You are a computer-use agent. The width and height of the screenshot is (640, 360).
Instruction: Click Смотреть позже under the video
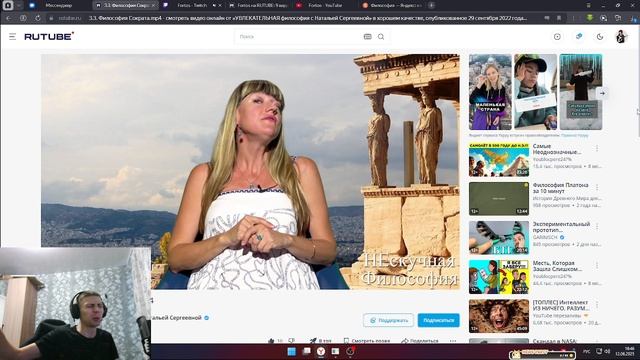pos(367,340)
